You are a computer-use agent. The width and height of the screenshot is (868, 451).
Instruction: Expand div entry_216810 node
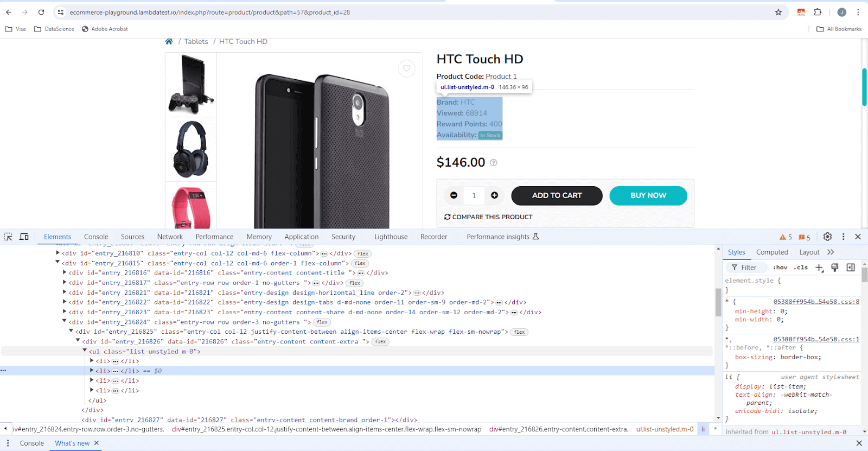click(x=58, y=253)
